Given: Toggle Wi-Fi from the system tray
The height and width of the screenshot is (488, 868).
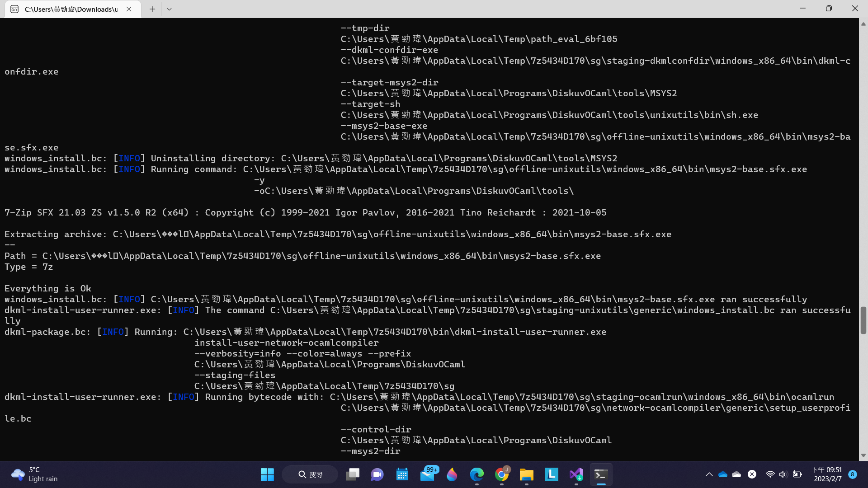Looking at the screenshot, I should [x=770, y=474].
